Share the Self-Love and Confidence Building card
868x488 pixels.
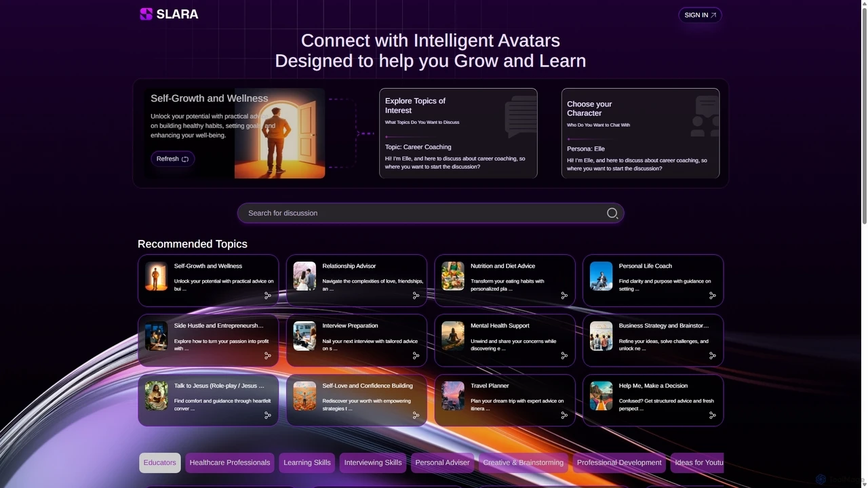416,415
